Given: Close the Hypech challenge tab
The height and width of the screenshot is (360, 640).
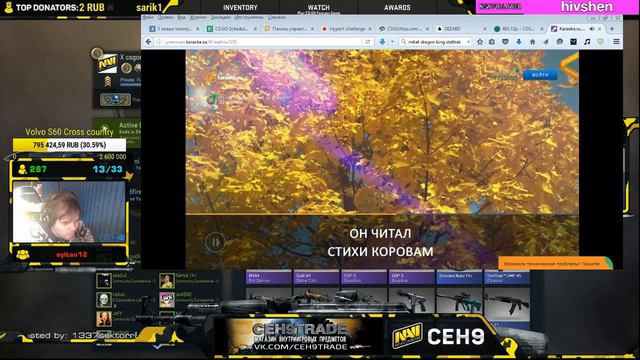Looking at the screenshot, I should tap(370, 29).
